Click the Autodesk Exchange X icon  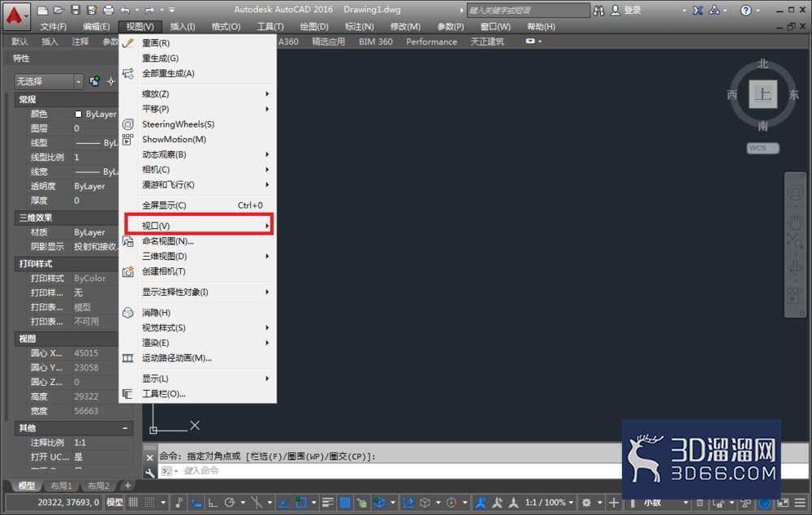click(x=698, y=11)
